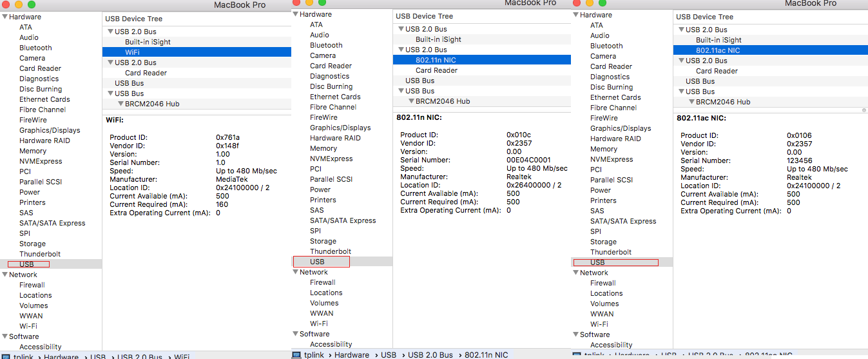Collapse Software section in the 802.11n NIC window
The height and width of the screenshot is (359, 868).
click(x=295, y=334)
